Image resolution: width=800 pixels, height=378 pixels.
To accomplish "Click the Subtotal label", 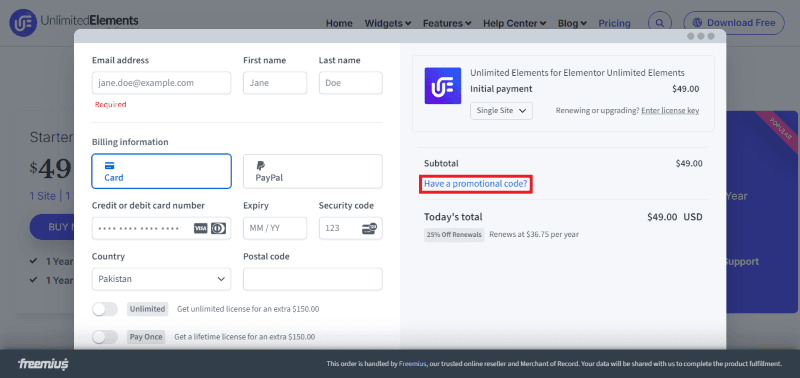I will coord(441,164).
